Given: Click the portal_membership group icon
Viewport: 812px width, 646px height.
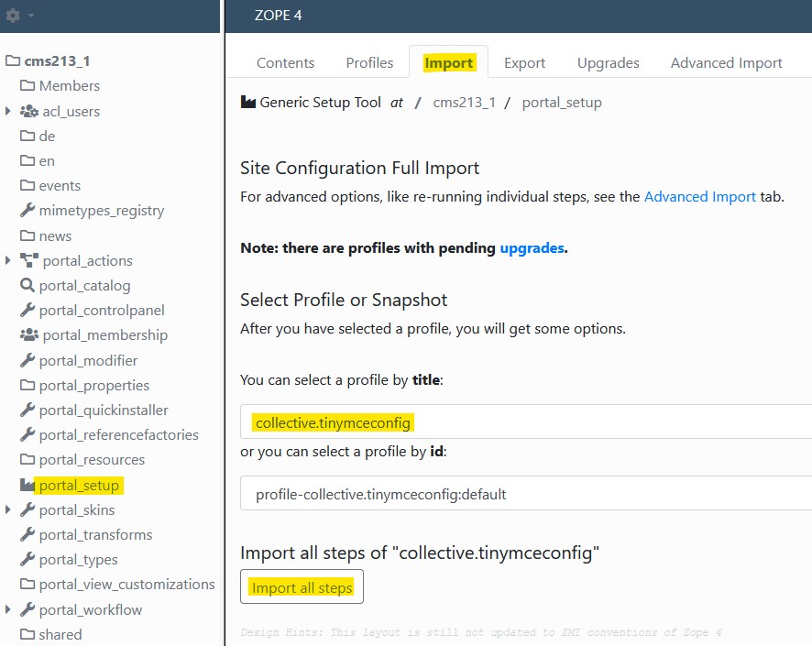Looking at the screenshot, I should [x=28, y=335].
